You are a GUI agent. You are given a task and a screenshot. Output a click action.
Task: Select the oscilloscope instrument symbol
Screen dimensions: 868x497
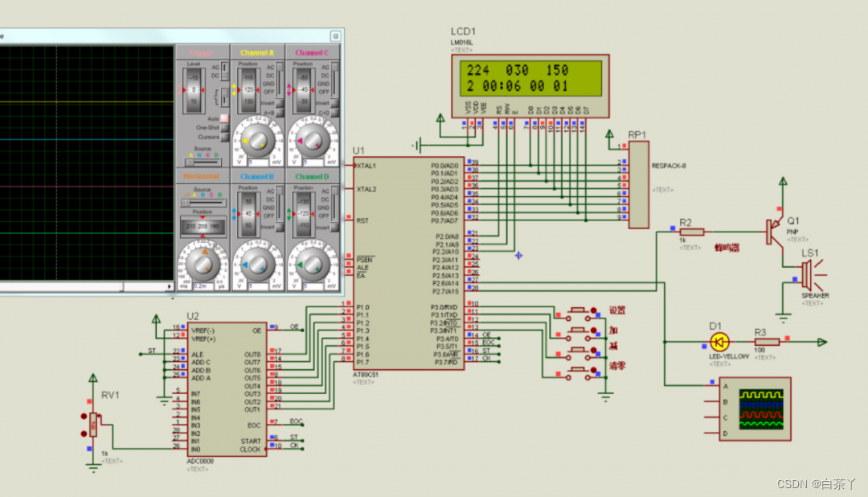coord(751,409)
